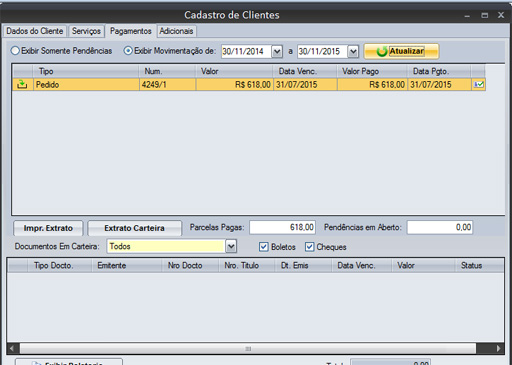Switch to Dados do Cliente tab
Screen dimensions: 512x365
[35, 31]
